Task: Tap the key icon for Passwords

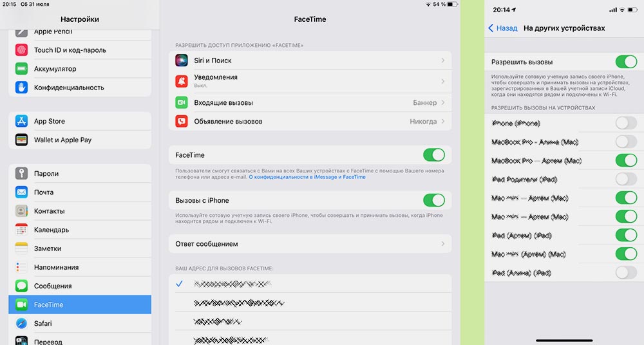Action: (21, 173)
